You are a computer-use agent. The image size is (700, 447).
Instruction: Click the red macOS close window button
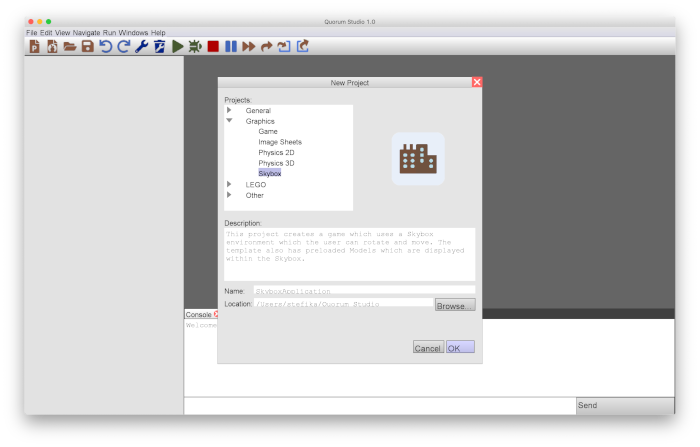coord(31,21)
